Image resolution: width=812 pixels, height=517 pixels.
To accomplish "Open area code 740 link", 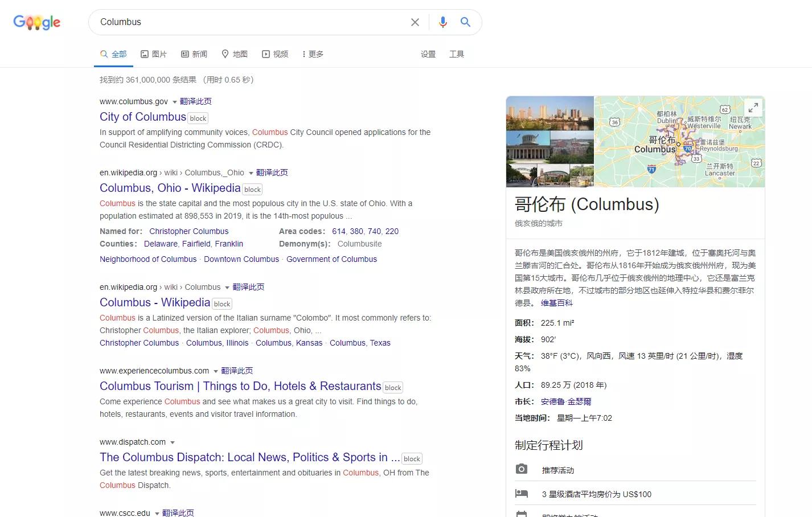I will 375,231.
